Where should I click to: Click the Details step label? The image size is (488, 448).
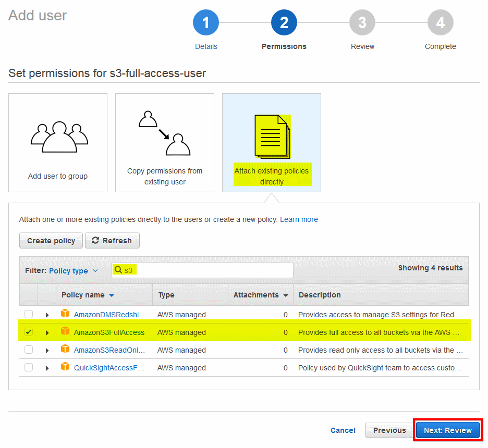point(206,46)
